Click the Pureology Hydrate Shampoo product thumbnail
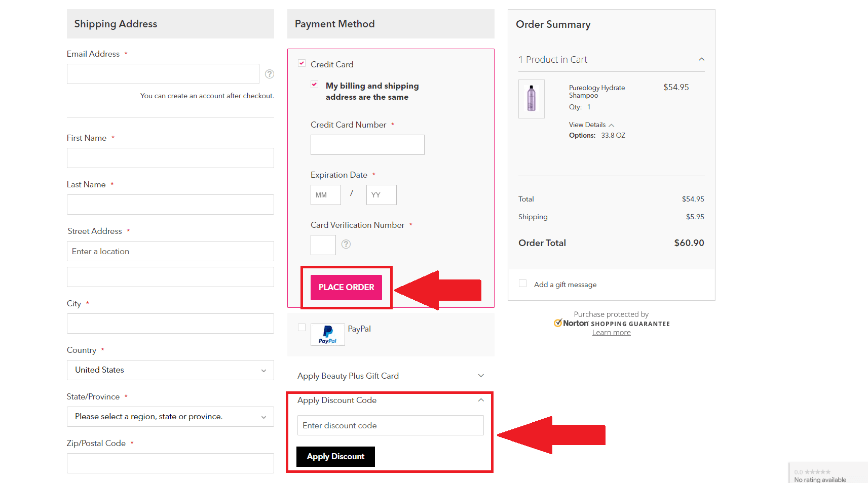This screenshot has height=483, width=868. click(x=531, y=99)
